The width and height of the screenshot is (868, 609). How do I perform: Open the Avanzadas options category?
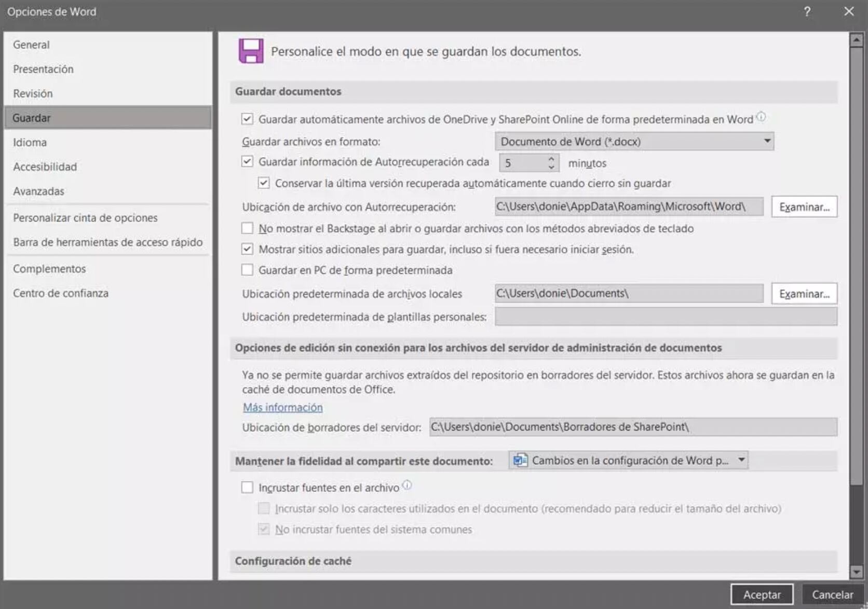click(x=39, y=191)
